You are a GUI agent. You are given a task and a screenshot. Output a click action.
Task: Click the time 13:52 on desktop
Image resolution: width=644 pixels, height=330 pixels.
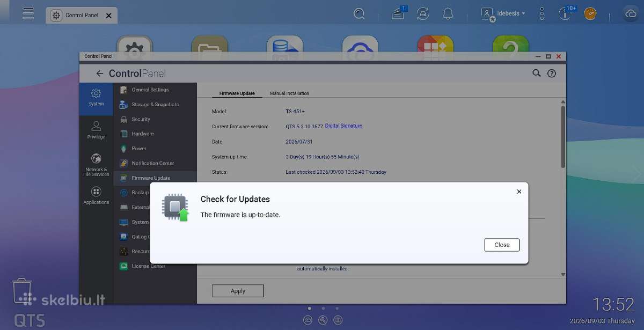[613, 305]
